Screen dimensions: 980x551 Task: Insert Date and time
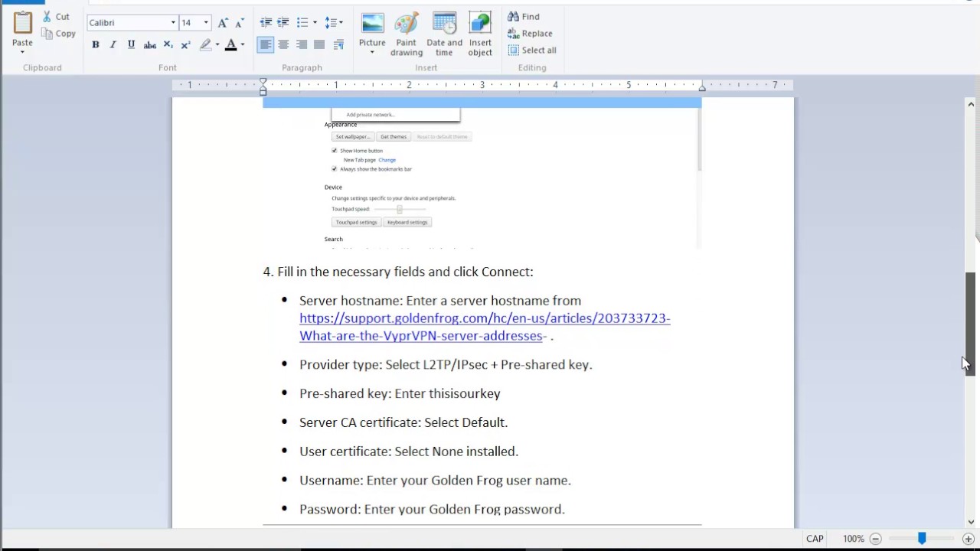tap(444, 34)
